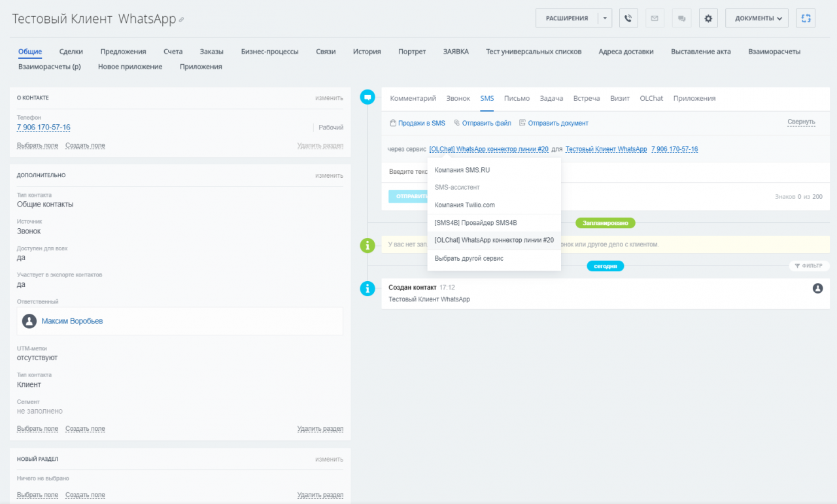837x504 pixels.
Task: Open responsible user Максим Воробьев link
Action: [x=72, y=321]
